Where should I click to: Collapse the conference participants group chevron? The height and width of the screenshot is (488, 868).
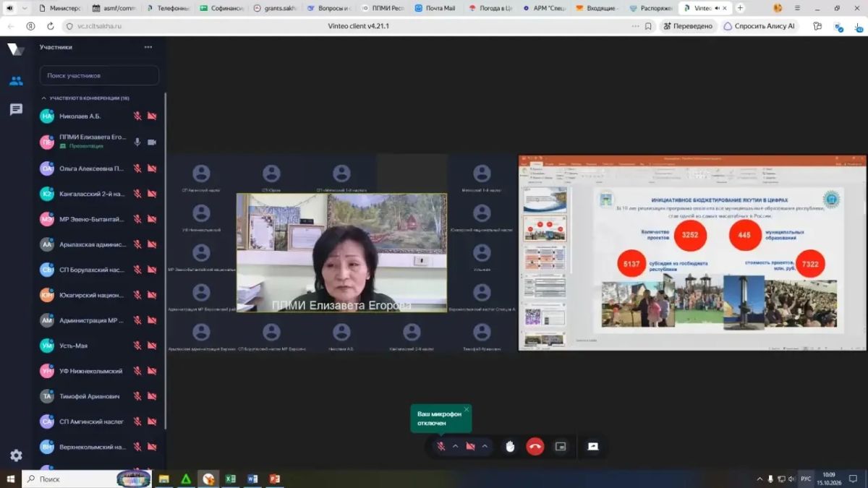[x=44, y=98]
